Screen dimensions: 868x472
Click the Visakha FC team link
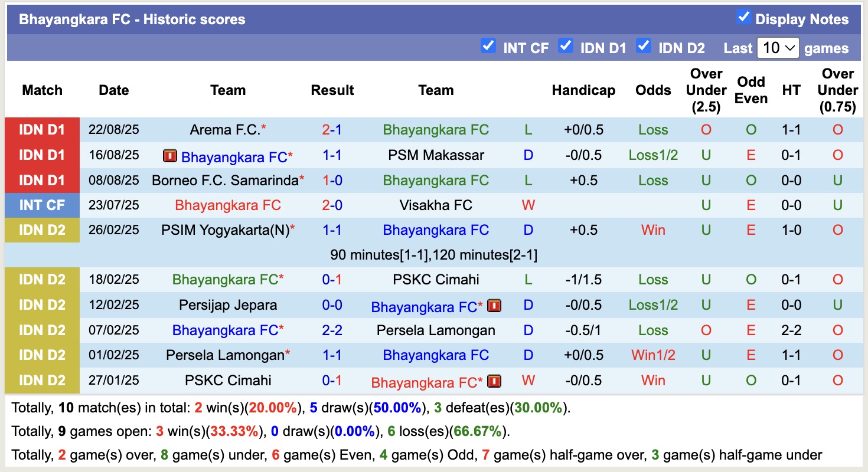436,205
